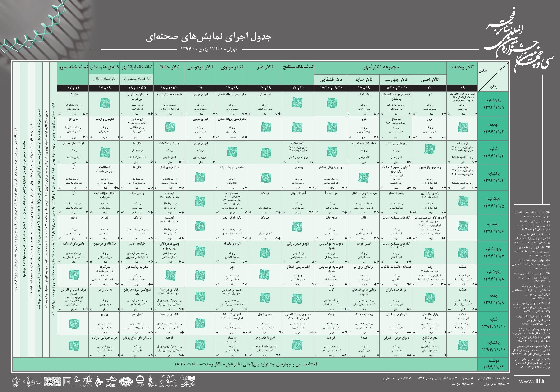Click the play cell مجلس قربانی سنمار
The height and width of the screenshot is (392, 560).
[x=331, y=177]
